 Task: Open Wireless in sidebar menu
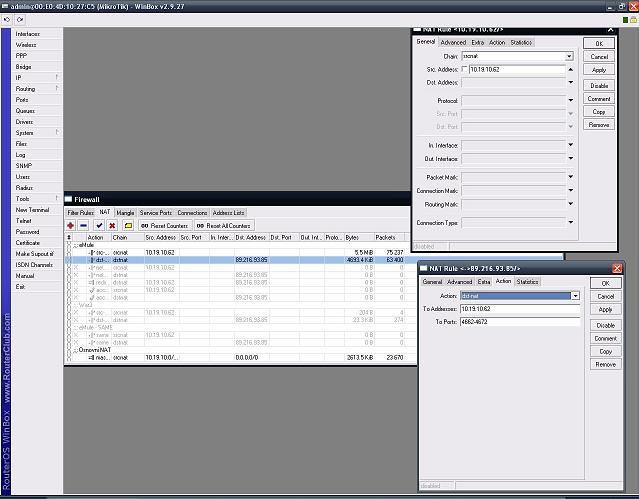[x=37, y=45]
